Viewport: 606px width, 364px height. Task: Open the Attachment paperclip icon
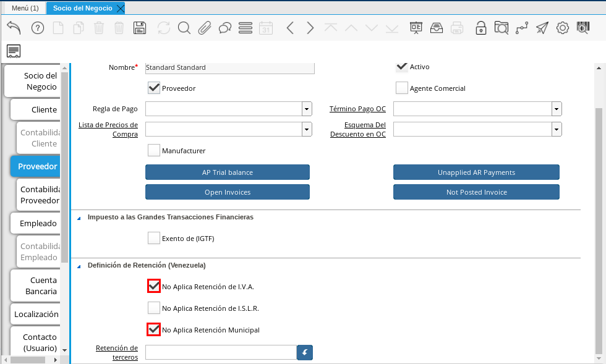coord(205,28)
